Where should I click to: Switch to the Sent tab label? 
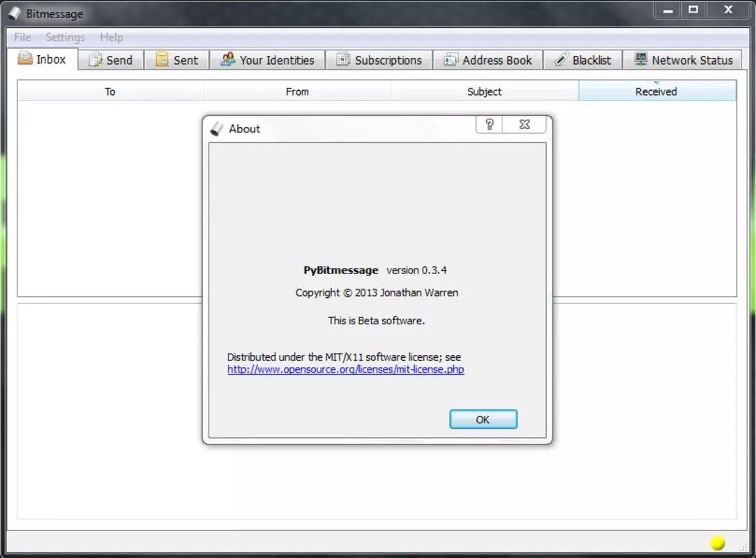coord(186,60)
